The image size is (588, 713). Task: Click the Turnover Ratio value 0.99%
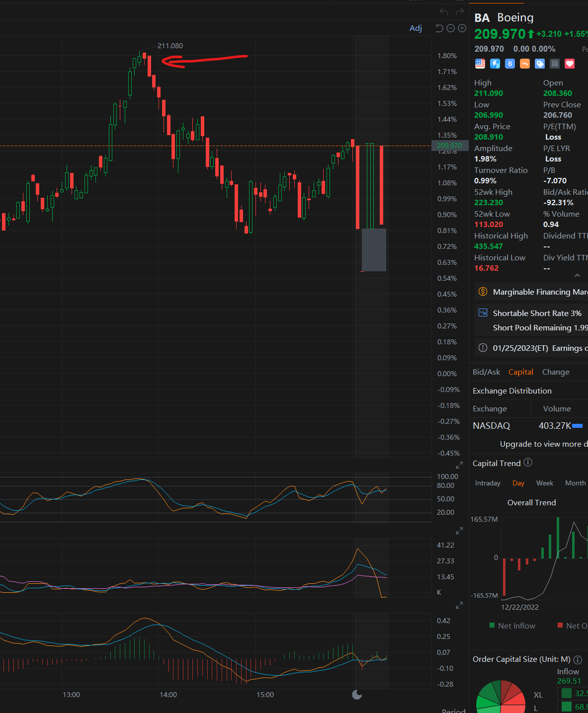pos(485,180)
